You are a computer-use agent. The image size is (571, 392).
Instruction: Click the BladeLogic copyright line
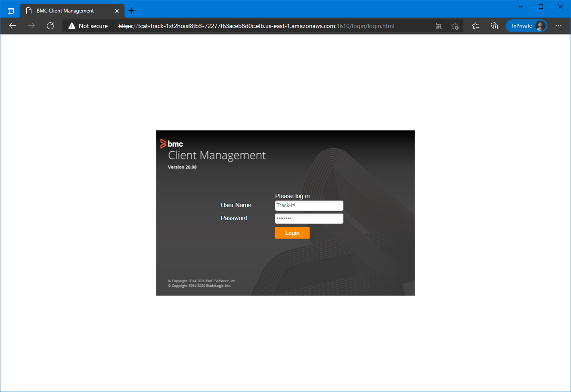point(199,286)
